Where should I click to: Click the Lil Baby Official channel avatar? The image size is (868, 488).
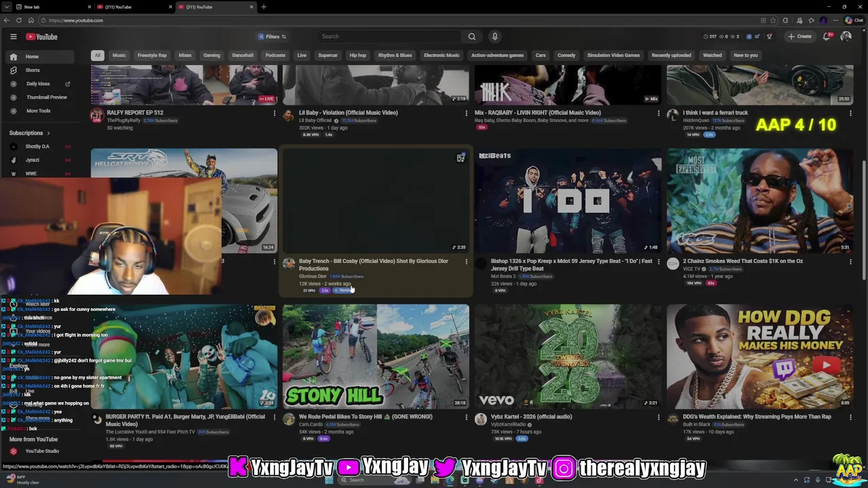[289, 115]
